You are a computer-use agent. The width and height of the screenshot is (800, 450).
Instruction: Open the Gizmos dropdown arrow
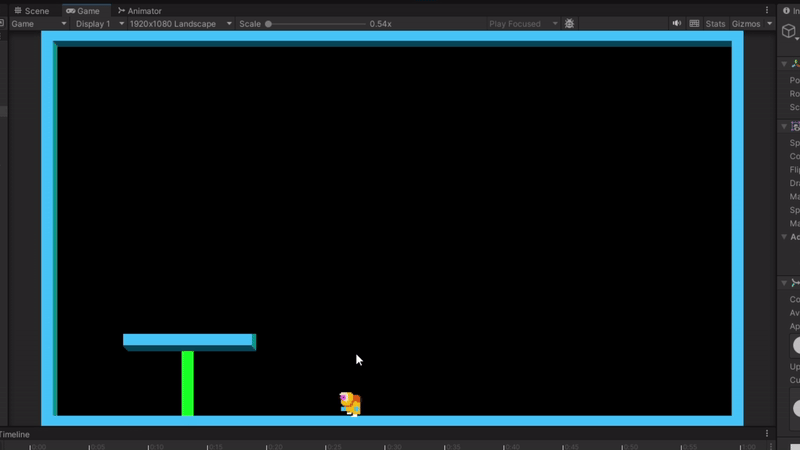click(x=769, y=24)
